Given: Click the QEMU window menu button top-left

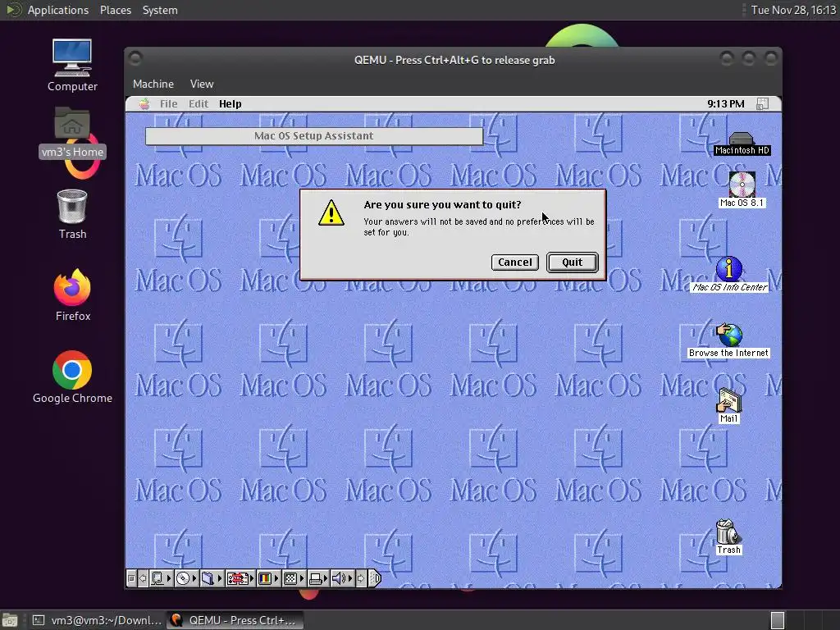Looking at the screenshot, I should tap(135, 58).
